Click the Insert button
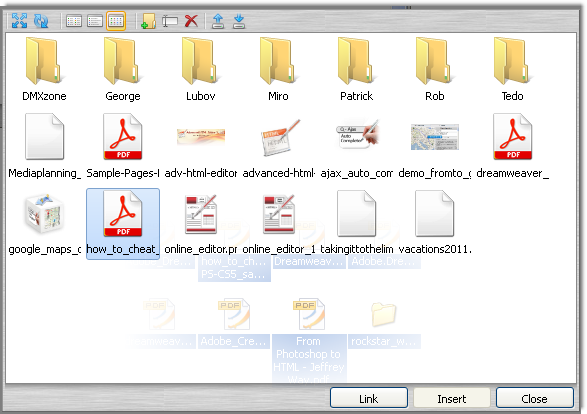Viewport: 587px width, 414px height. click(452, 398)
